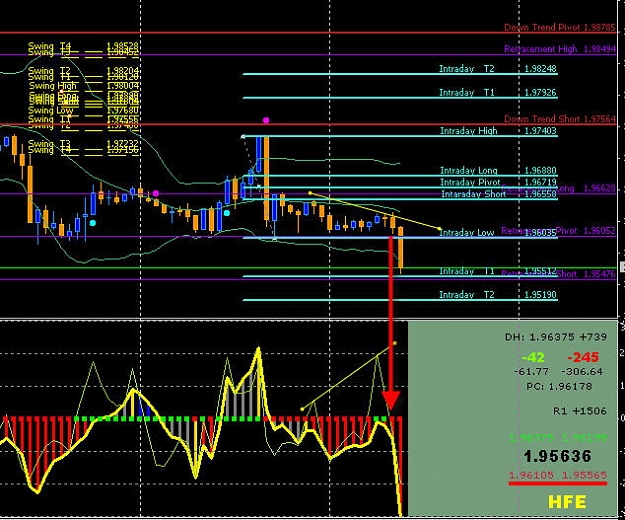Select the Intraday T2 1.95190 level label

(x=497, y=294)
